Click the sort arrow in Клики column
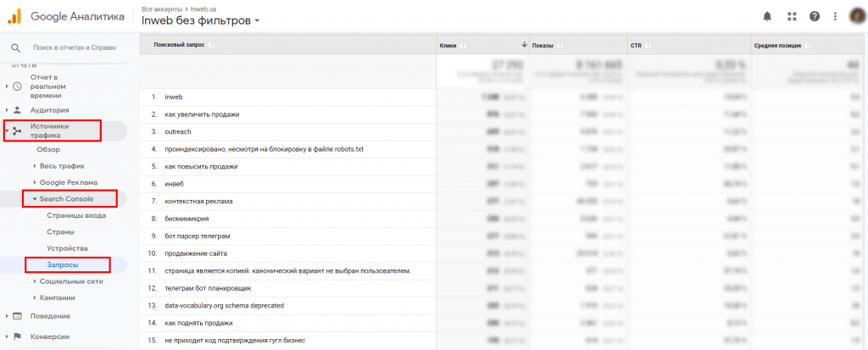Screen dimensions: 868x350 click(524, 45)
